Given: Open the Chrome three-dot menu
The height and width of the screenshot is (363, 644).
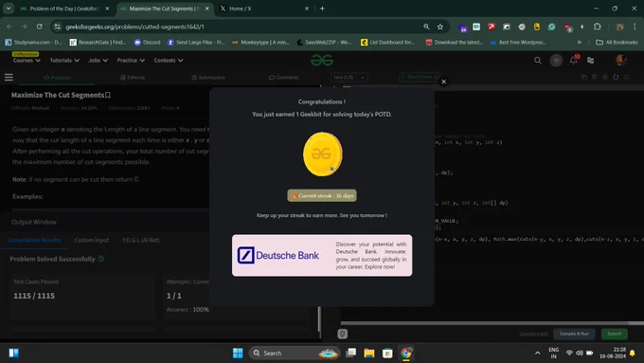Looking at the screenshot, I should pyautogui.click(x=635, y=27).
